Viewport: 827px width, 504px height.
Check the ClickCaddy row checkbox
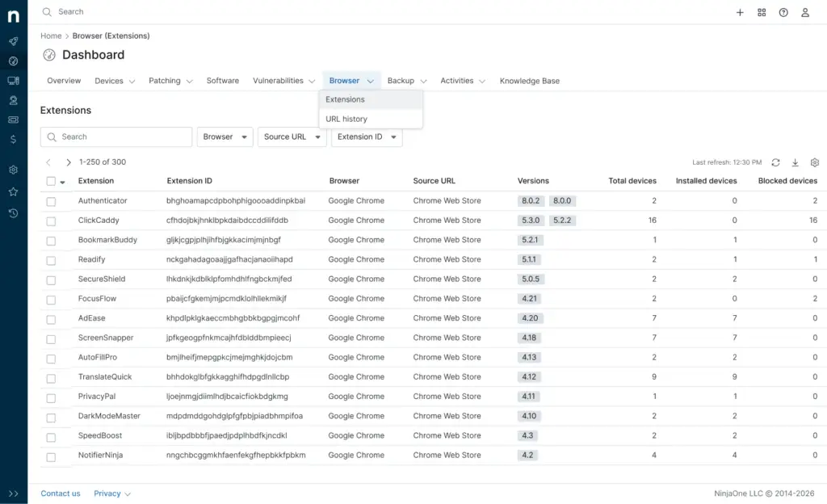51,220
